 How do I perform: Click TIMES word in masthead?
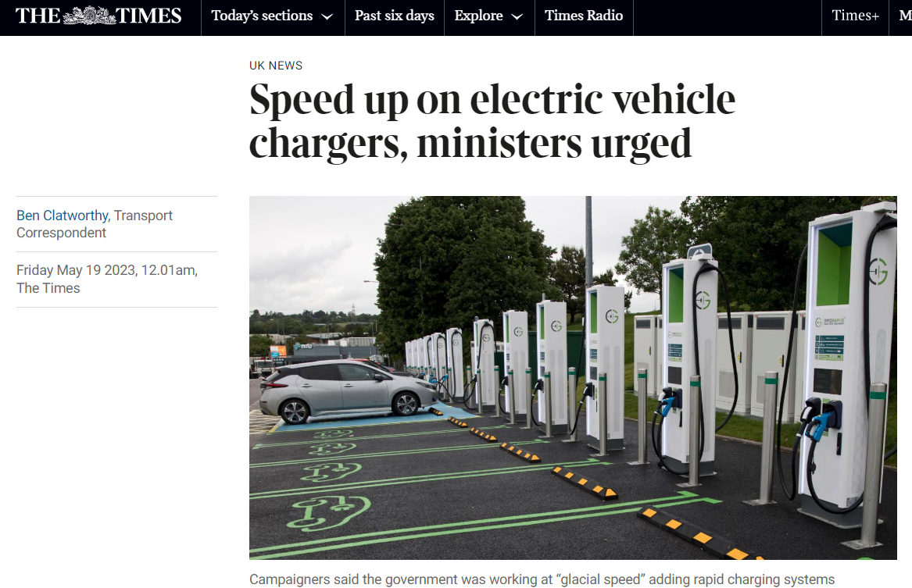[x=149, y=16]
